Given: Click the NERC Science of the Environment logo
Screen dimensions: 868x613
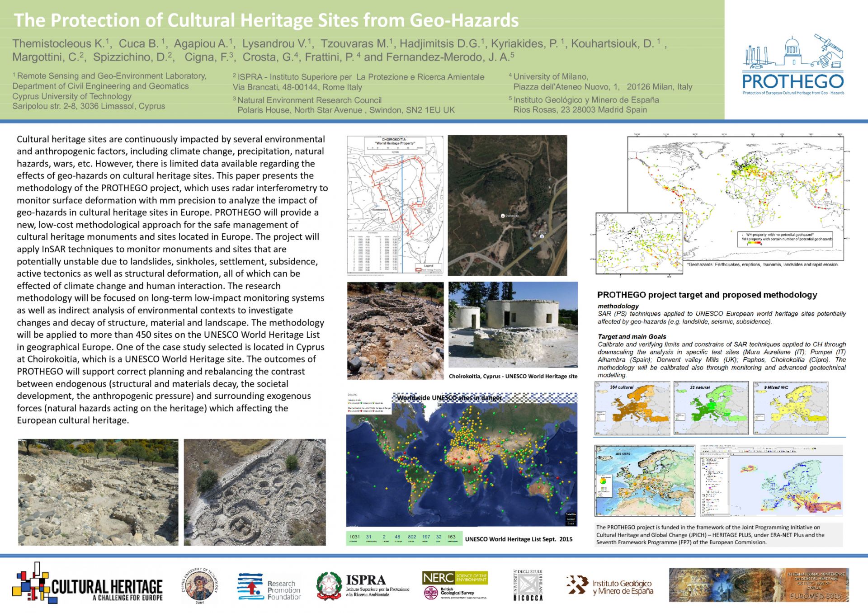Looking at the screenshot, I should click(454, 578).
